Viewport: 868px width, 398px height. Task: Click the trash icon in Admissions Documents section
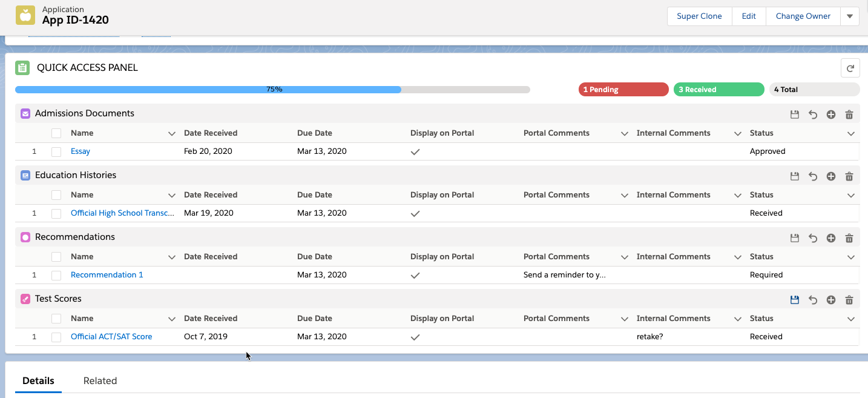(849, 114)
